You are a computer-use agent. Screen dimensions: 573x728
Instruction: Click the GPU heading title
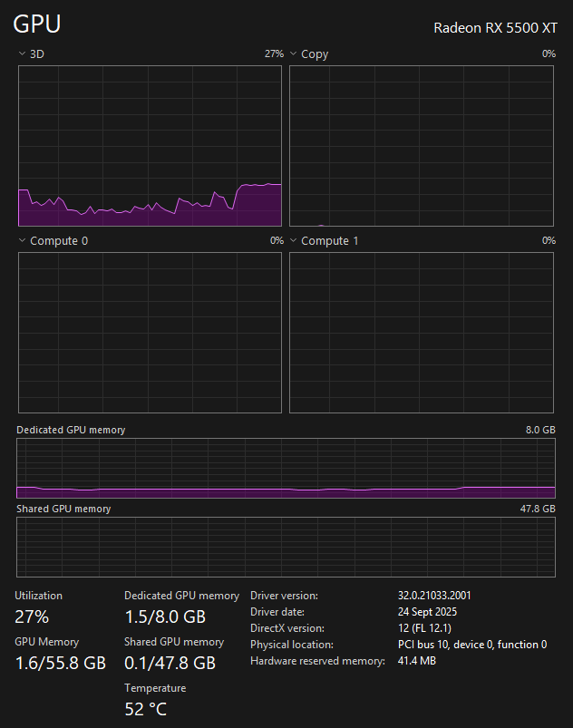tap(37, 24)
